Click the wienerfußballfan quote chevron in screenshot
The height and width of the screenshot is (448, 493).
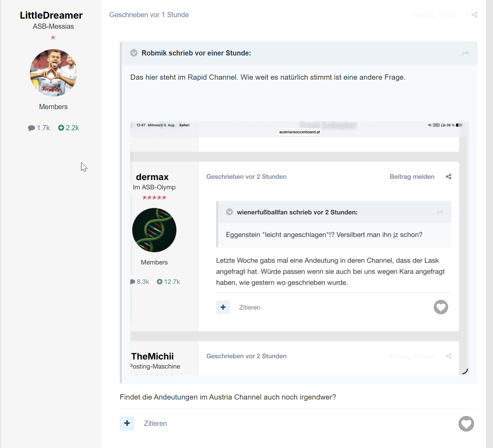click(x=229, y=212)
